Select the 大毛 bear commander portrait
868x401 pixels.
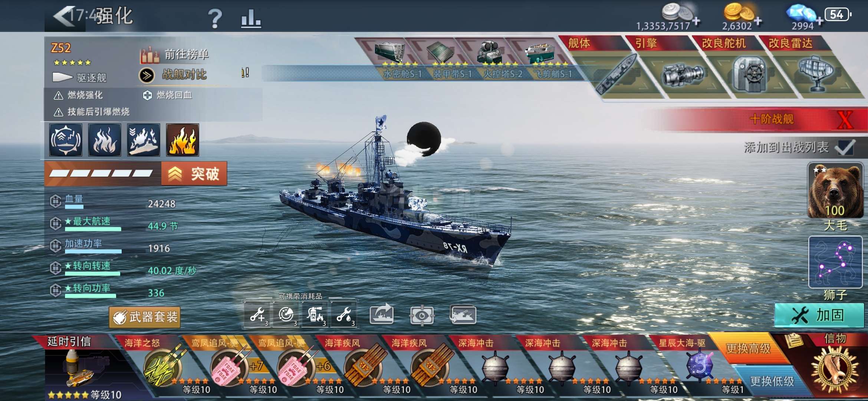pos(835,190)
